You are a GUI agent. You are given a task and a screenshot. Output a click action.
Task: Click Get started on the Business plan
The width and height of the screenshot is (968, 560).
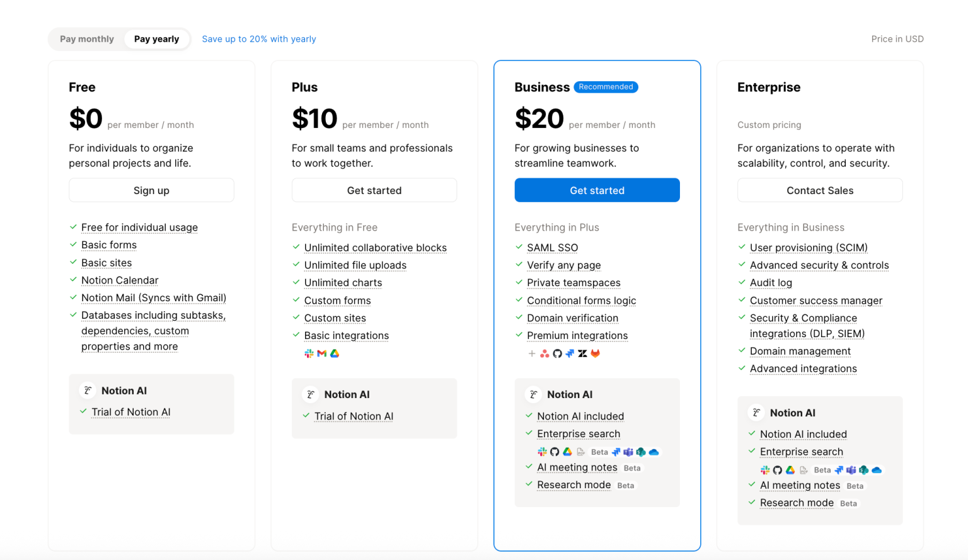tap(597, 190)
